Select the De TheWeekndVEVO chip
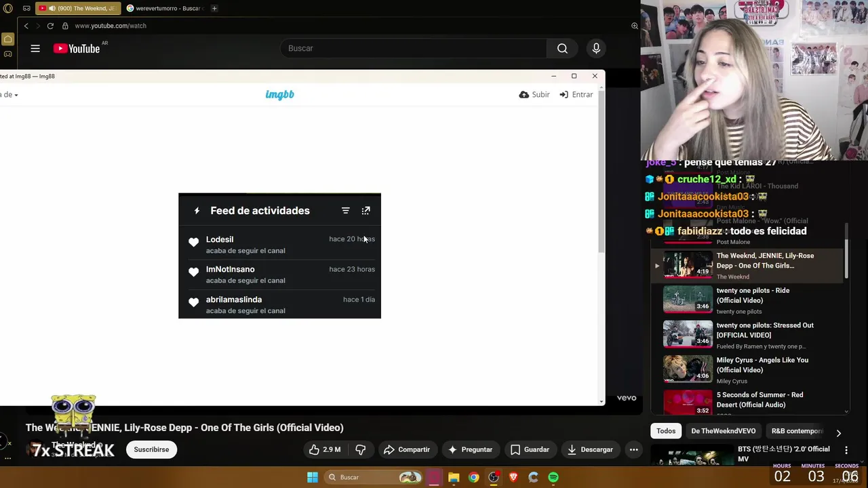The width and height of the screenshot is (868, 488). [x=723, y=431]
